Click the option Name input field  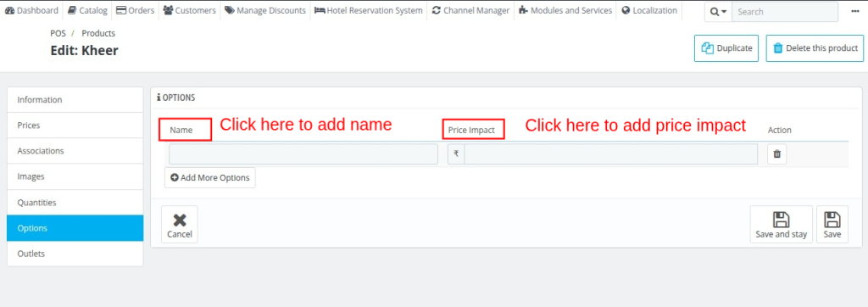click(303, 154)
